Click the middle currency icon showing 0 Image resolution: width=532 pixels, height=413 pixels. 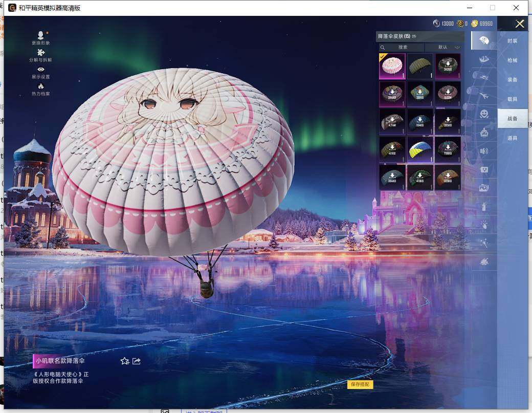[460, 24]
